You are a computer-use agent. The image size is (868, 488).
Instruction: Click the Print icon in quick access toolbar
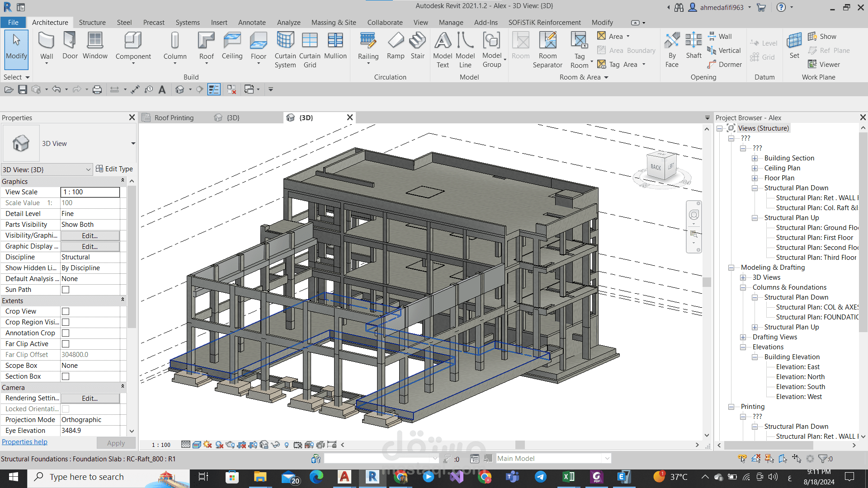(x=97, y=89)
